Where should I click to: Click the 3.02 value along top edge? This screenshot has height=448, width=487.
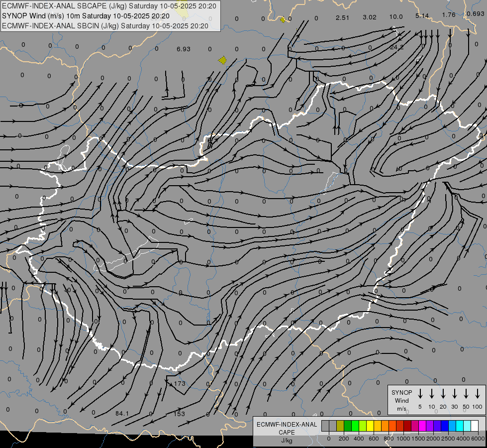click(x=369, y=17)
